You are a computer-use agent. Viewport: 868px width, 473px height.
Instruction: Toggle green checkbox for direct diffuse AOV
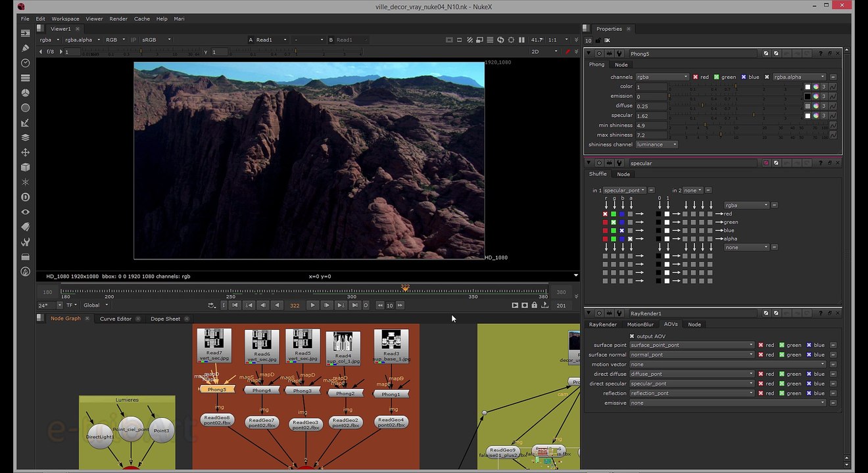click(782, 374)
